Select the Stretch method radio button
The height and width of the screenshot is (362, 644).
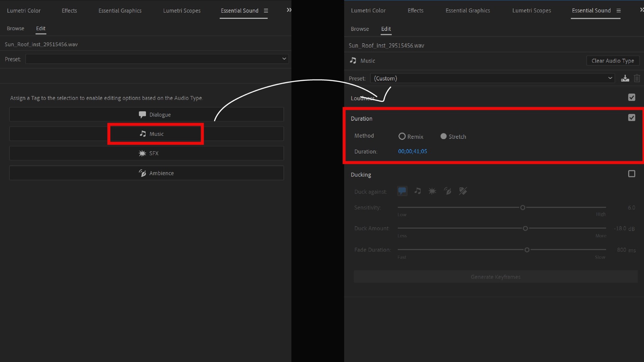coord(443,136)
